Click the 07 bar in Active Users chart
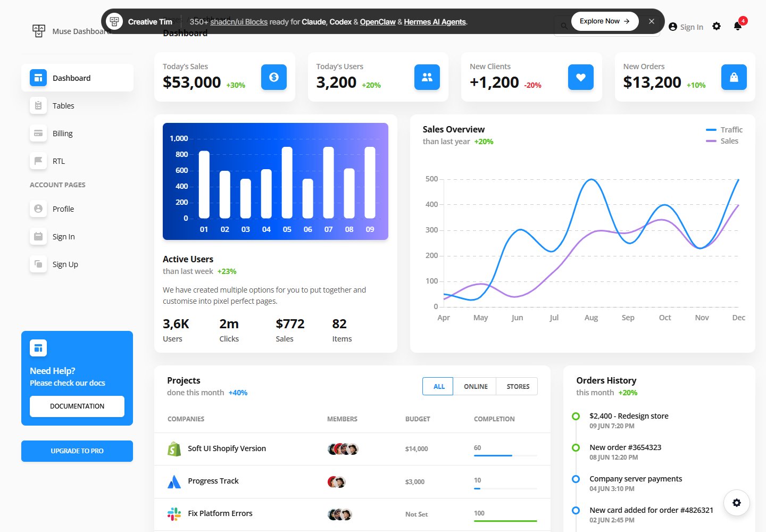 (x=329, y=182)
